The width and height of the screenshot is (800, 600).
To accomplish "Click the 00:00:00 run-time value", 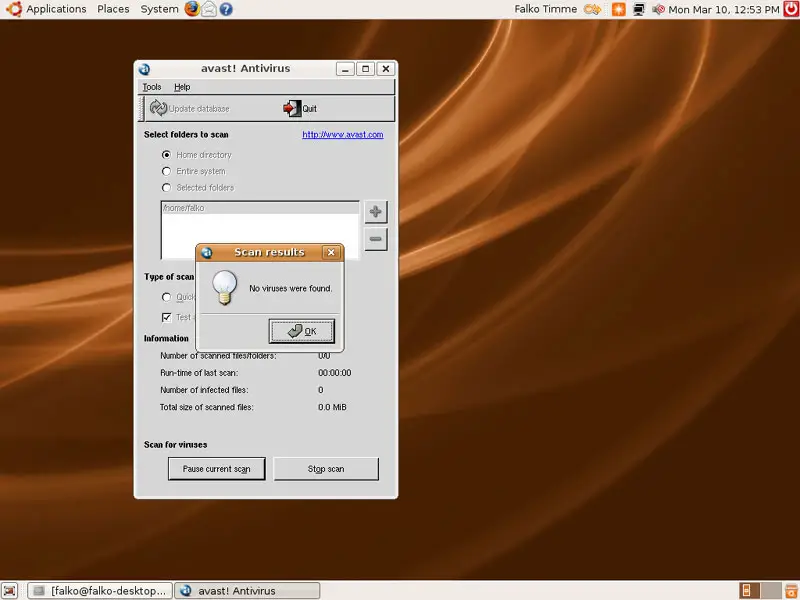I will click(335, 373).
